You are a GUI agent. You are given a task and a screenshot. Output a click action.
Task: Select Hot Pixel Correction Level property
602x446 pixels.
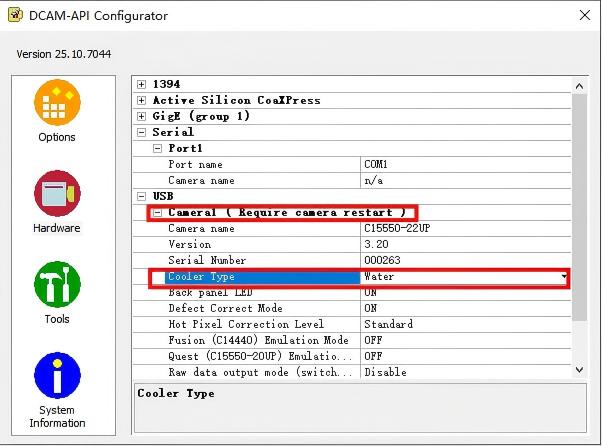point(246,324)
